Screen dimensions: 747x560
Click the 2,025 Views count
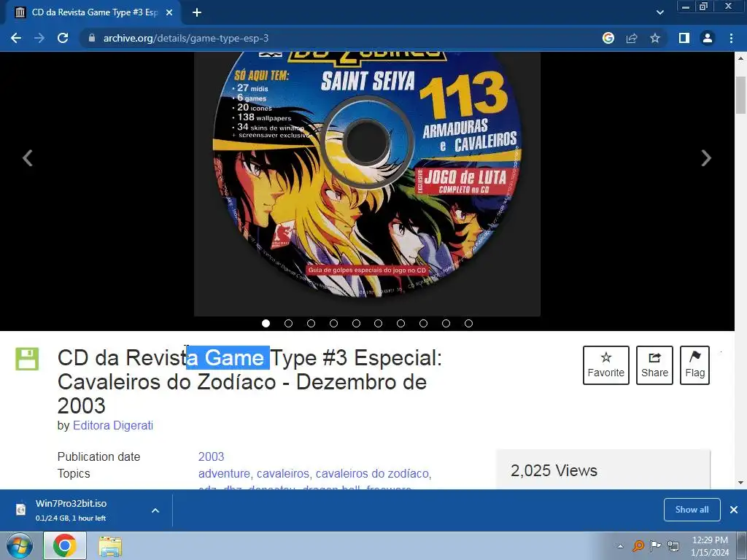pos(554,470)
